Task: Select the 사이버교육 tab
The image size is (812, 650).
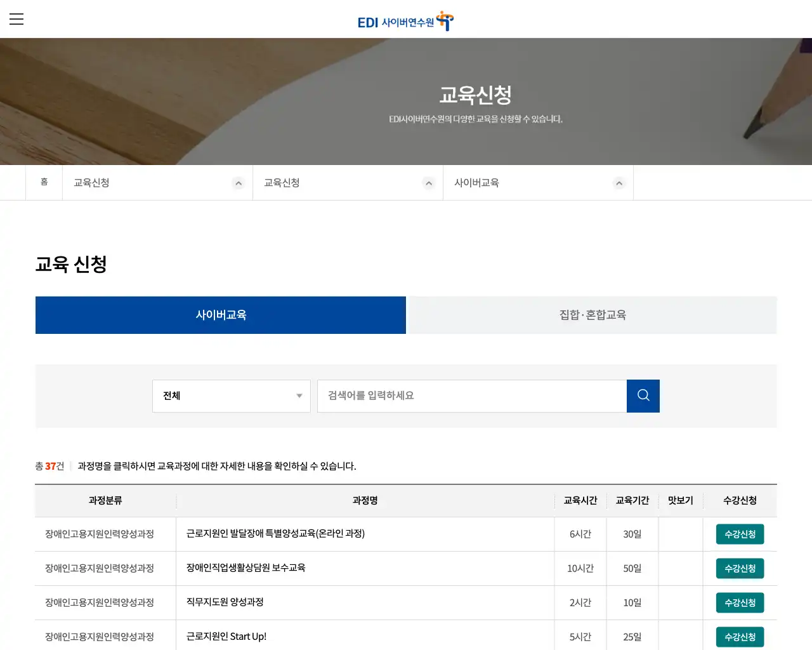Action: pyautogui.click(x=220, y=315)
